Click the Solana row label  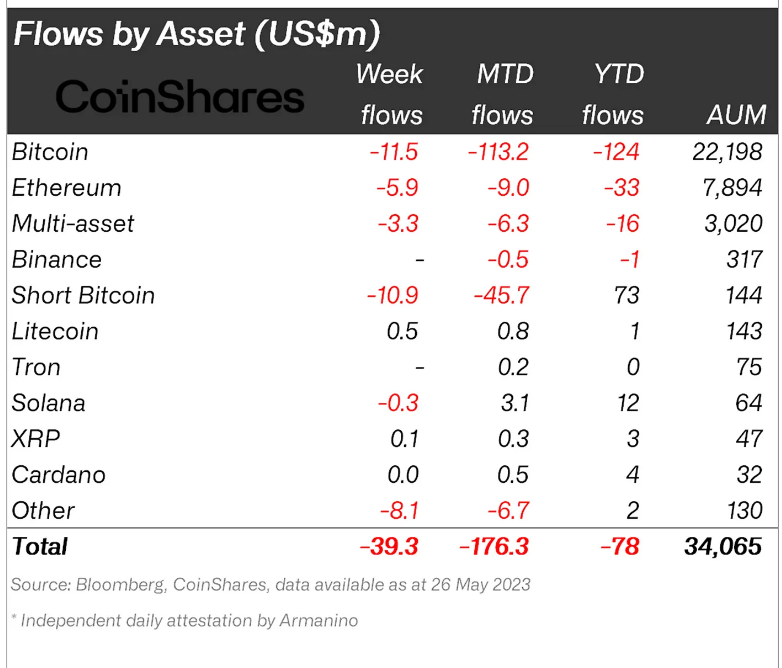coord(48,403)
